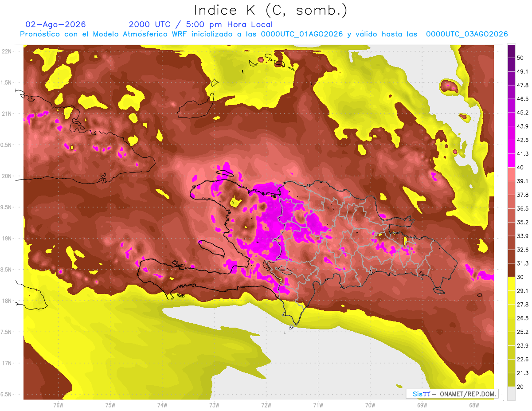The image size is (532, 411).
Task: Click the bright yellow legend band between 29.1 and 30
Action: pos(512,284)
